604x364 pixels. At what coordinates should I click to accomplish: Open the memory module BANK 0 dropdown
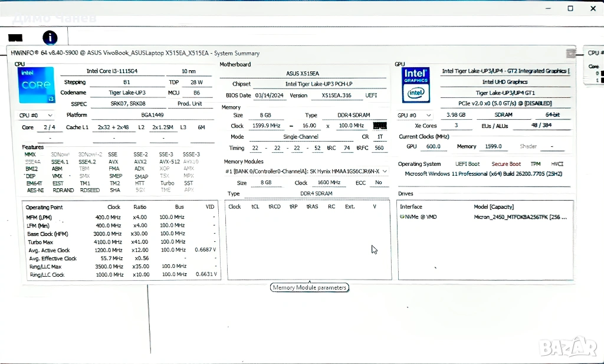(306, 171)
